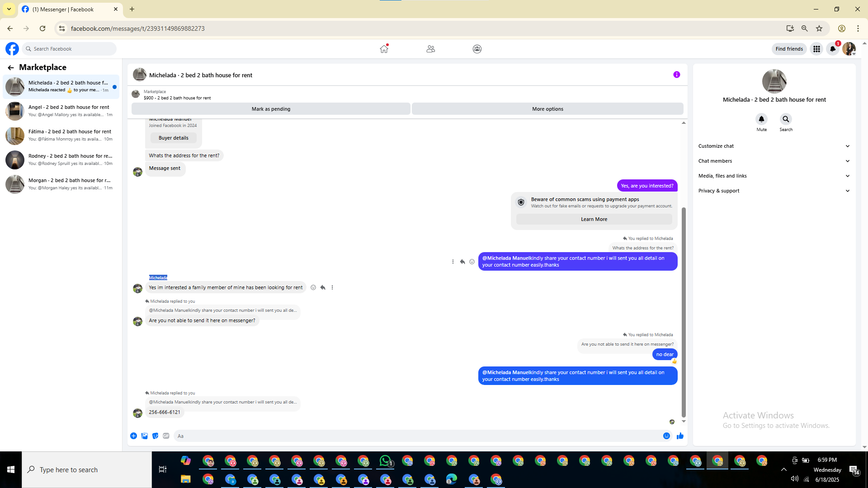Open the Facebook menu grid icon
The image size is (868, 488).
coord(816,49)
